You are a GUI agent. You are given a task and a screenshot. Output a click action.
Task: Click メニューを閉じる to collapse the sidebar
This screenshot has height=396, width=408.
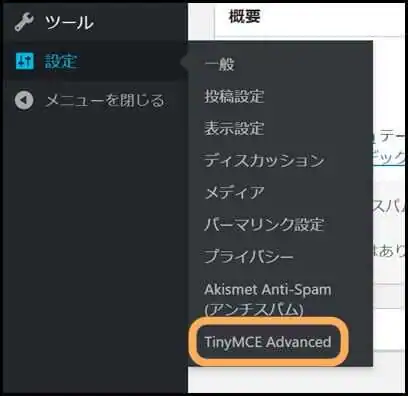pyautogui.click(x=105, y=100)
